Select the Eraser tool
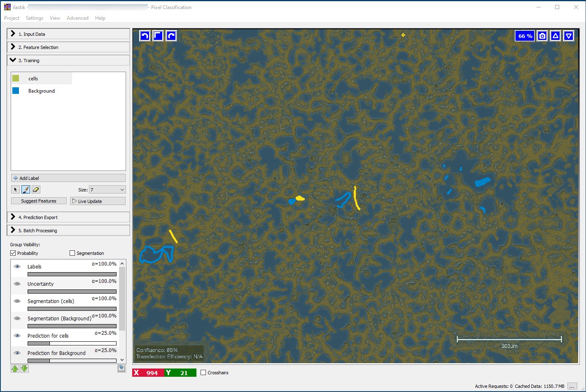Screen dimensions: 586x392 tap(36, 189)
